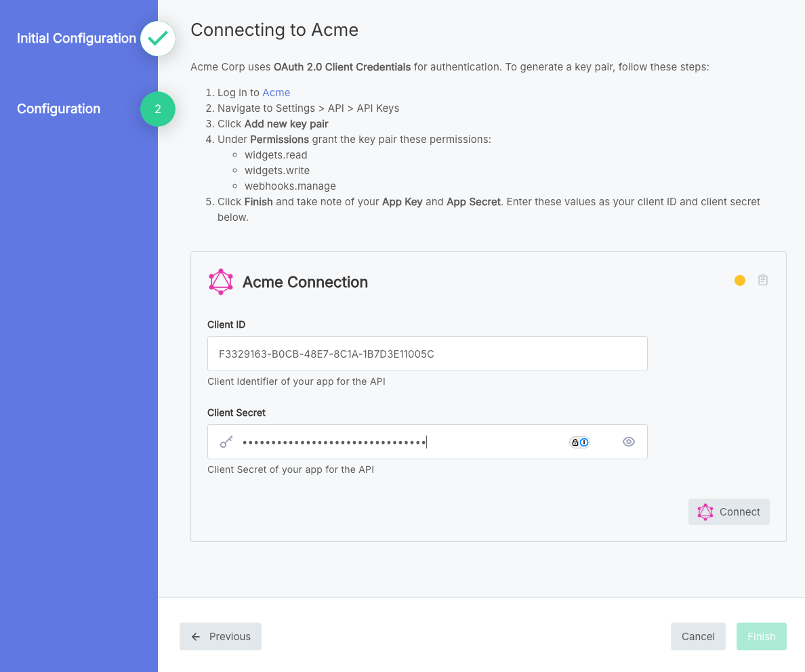The image size is (805, 672).
Task: Toggle the yellow connection status indicator
Action: (739, 280)
